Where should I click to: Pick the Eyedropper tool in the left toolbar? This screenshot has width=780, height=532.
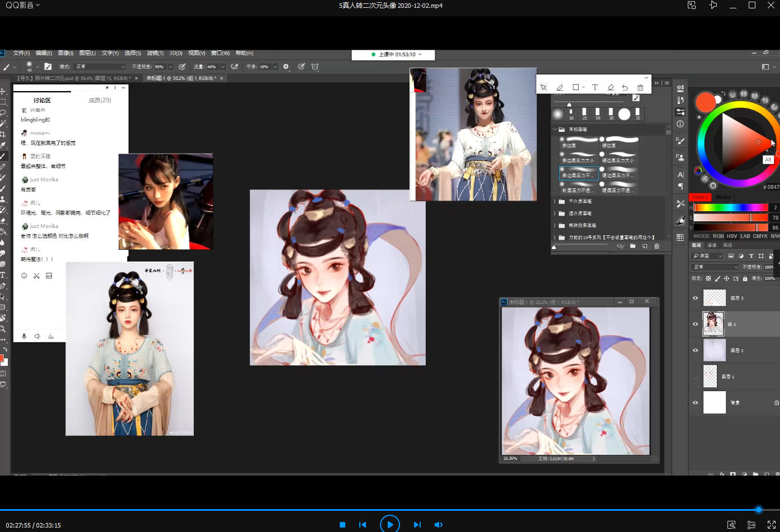[x=3, y=145]
